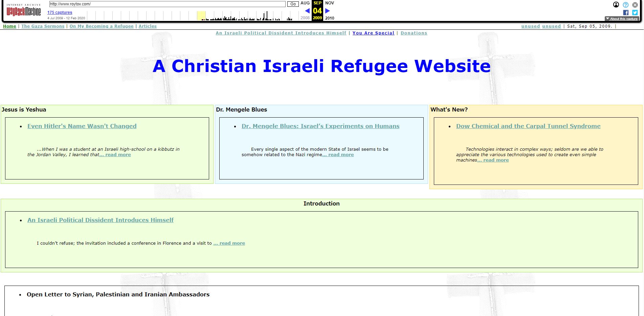Screen dimensions: 644x316
Task: Open On My Becoming a Refugee page
Action: 102,26
